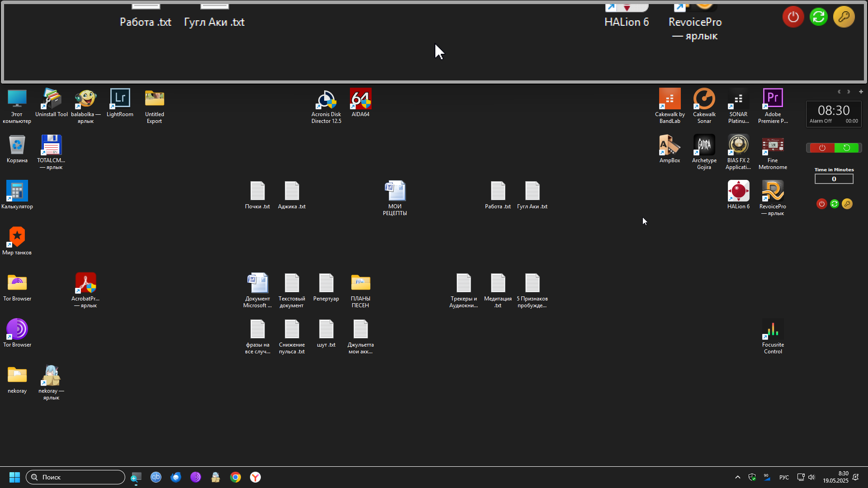The width and height of the screenshot is (868, 488).
Task: Select the Fine Metronome shortcut
Action: point(773,152)
